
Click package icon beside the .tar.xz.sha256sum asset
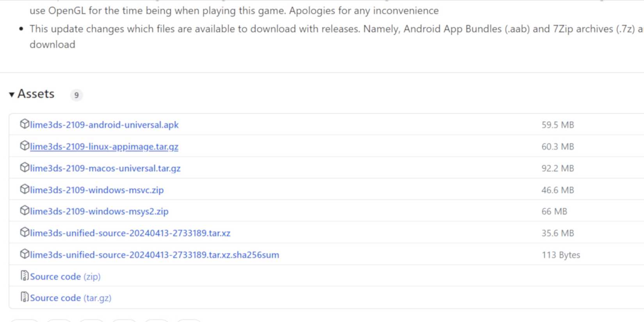pyautogui.click(x=24, y=254)
